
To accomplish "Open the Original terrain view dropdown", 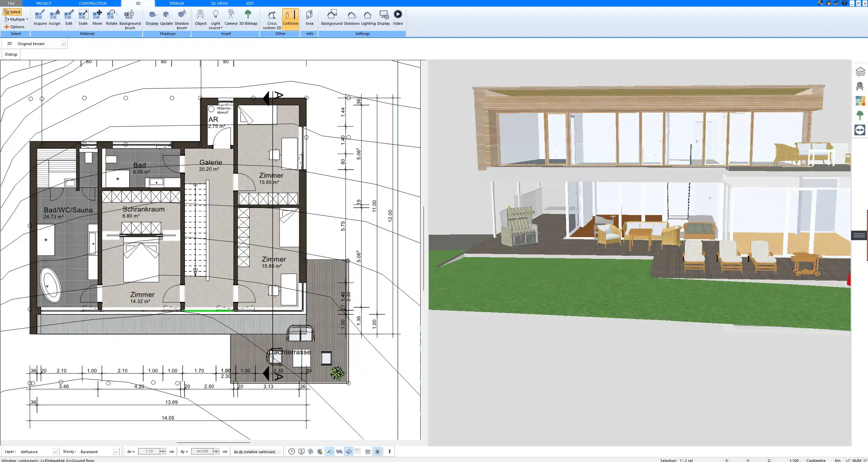I will click(63, 44).
